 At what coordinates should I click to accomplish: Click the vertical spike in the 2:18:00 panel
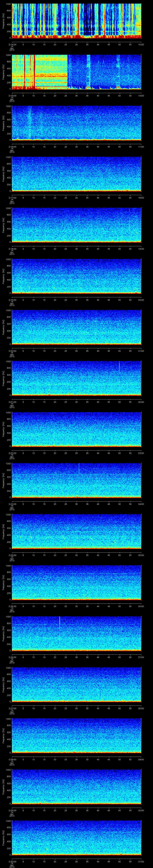coord(129,219)
